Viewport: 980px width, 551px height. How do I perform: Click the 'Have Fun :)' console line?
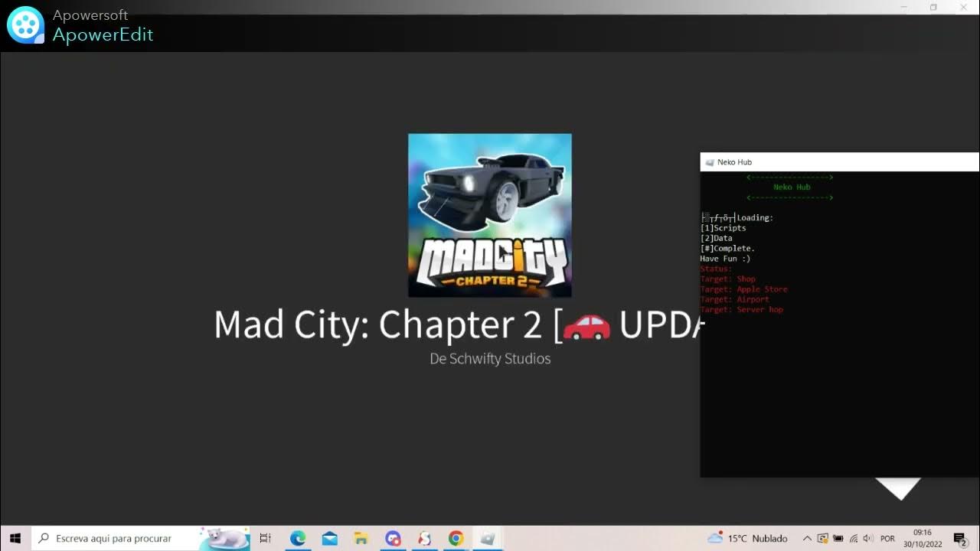725,259
